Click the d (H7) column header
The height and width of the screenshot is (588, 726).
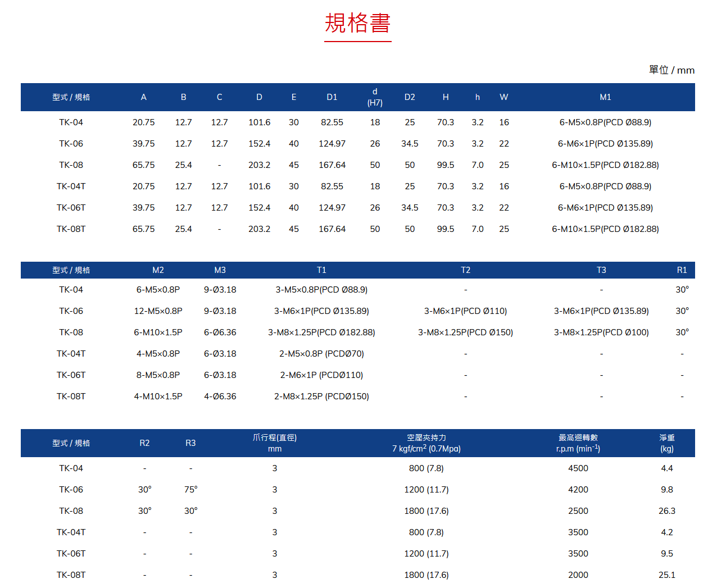coord(375,97)
